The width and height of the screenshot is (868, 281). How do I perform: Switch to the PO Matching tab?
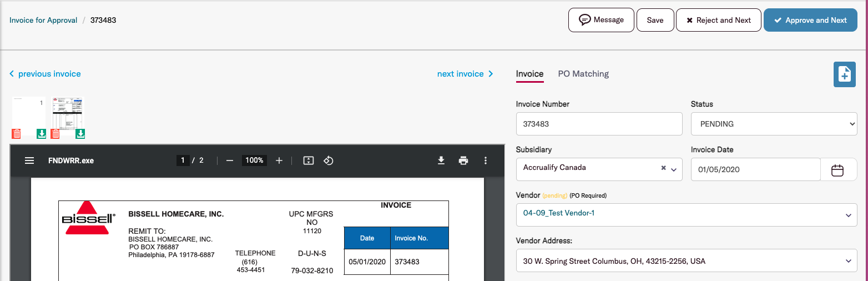(583, 74)
